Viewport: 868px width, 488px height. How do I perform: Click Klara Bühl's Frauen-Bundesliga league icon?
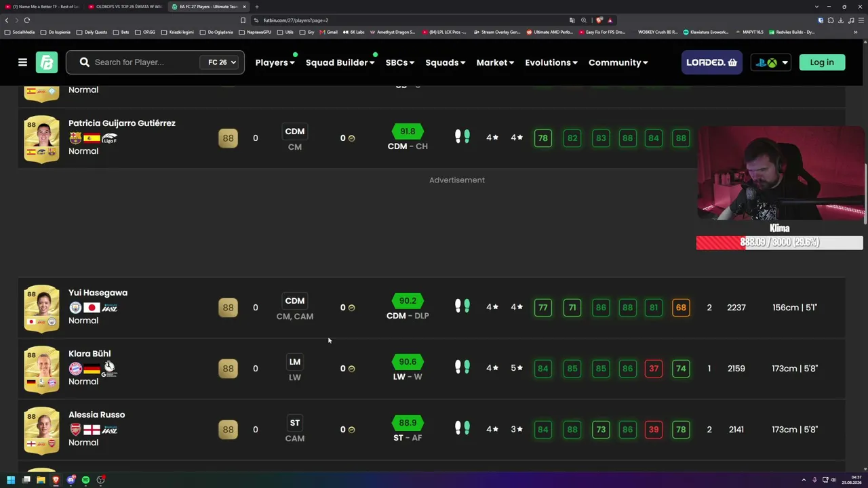pos(109,368)
